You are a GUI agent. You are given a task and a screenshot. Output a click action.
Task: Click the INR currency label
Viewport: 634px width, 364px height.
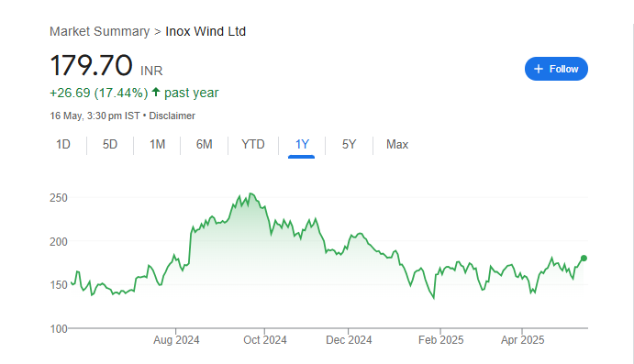pyautogui.click(x=151, y=72)
